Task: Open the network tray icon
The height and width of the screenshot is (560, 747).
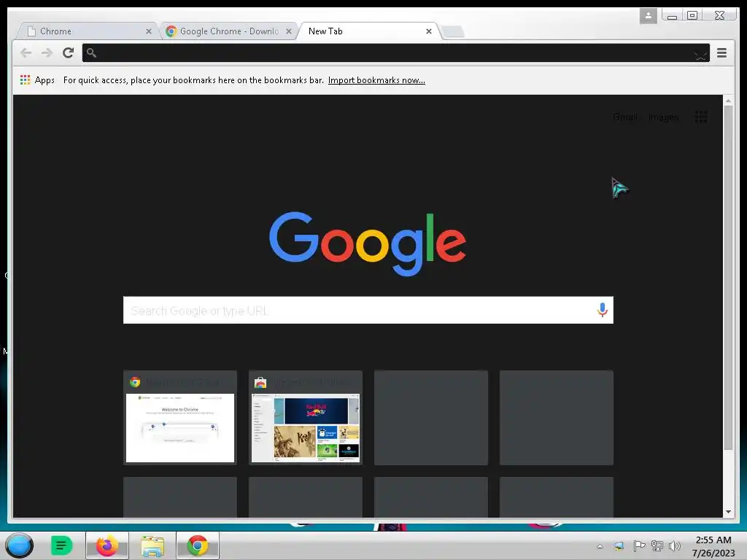Action: pyautogui.click(x=657, y=545)
